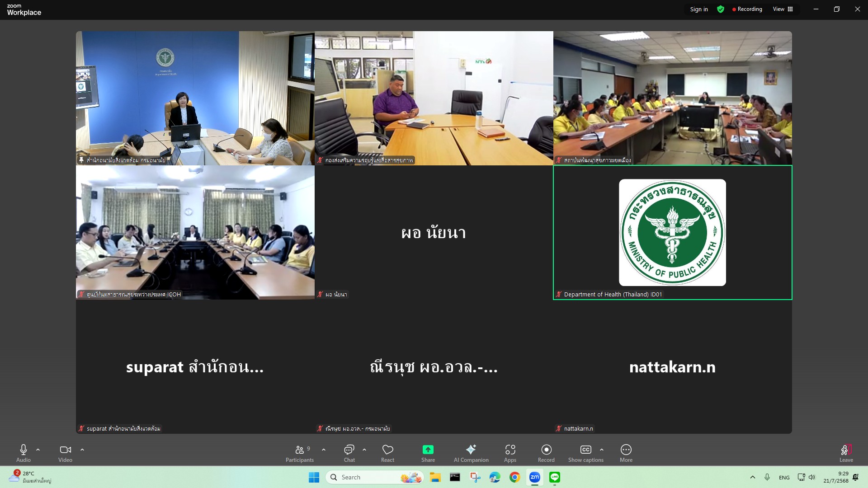Open the network display tray icon
868x488 pixels.
click(x=801, y=477)
